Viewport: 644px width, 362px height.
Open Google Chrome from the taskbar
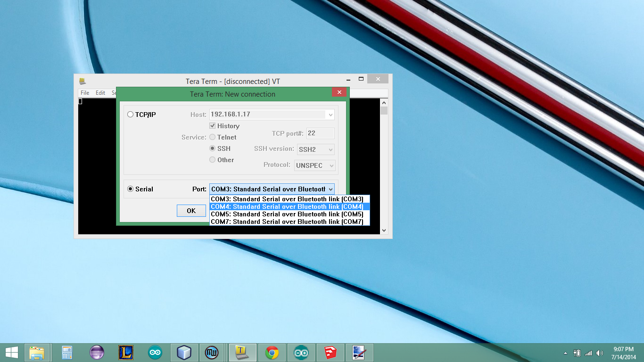[272, 353]
